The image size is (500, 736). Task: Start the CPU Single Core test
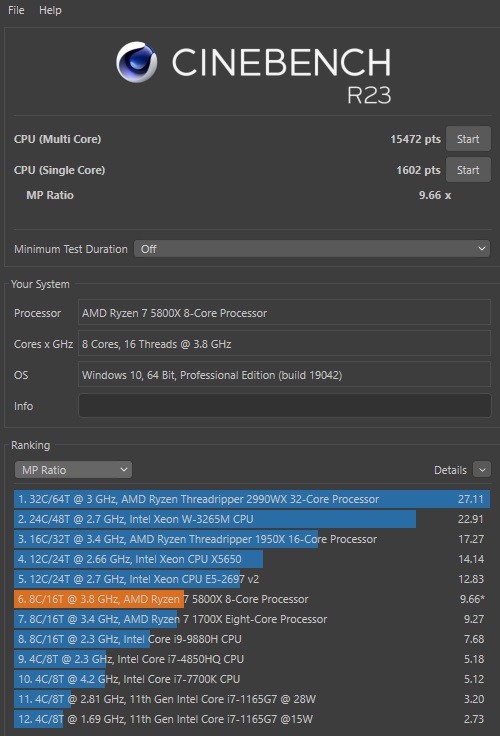(x=468, y=170)
